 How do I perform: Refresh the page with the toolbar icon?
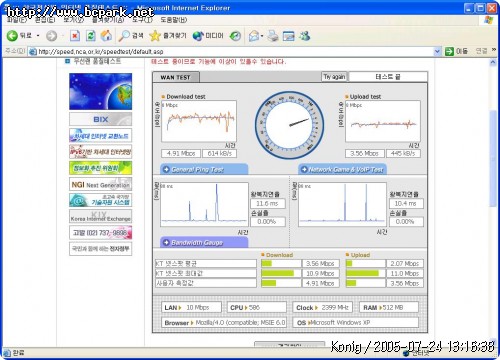(91, 35)
